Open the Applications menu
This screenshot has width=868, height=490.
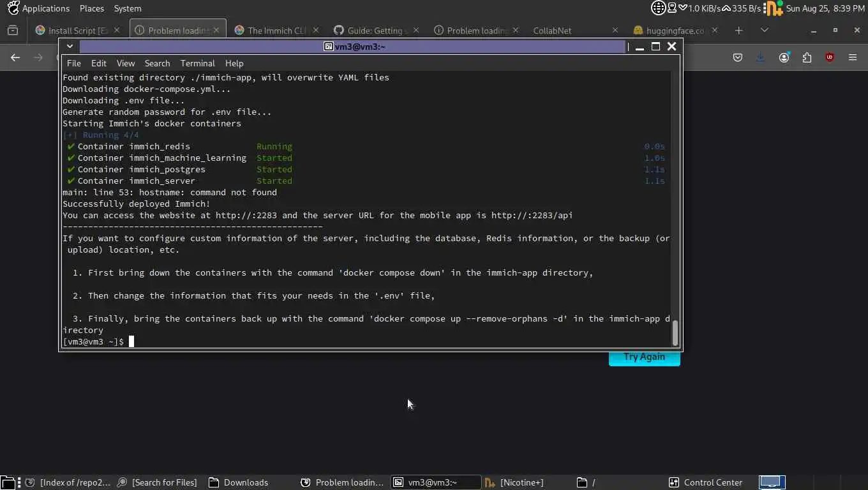[45, 8]
